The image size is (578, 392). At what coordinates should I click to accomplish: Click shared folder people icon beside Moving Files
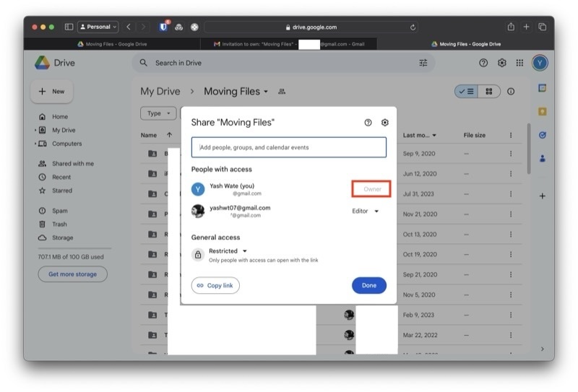pos(282,92)
